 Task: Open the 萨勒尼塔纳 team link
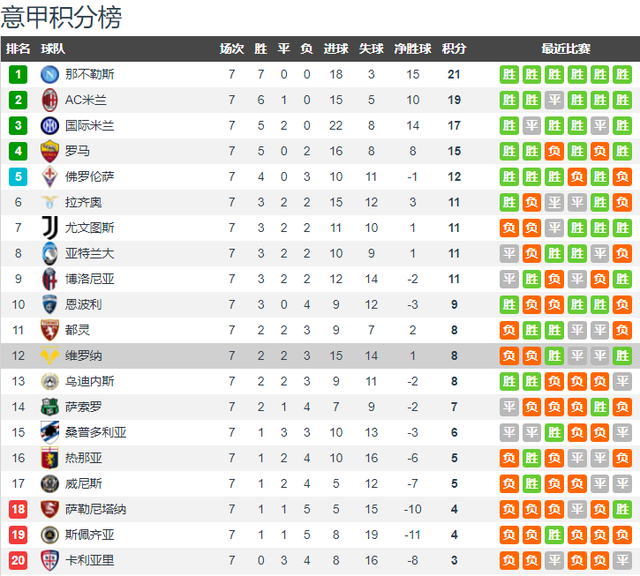(x=96, y=509)
